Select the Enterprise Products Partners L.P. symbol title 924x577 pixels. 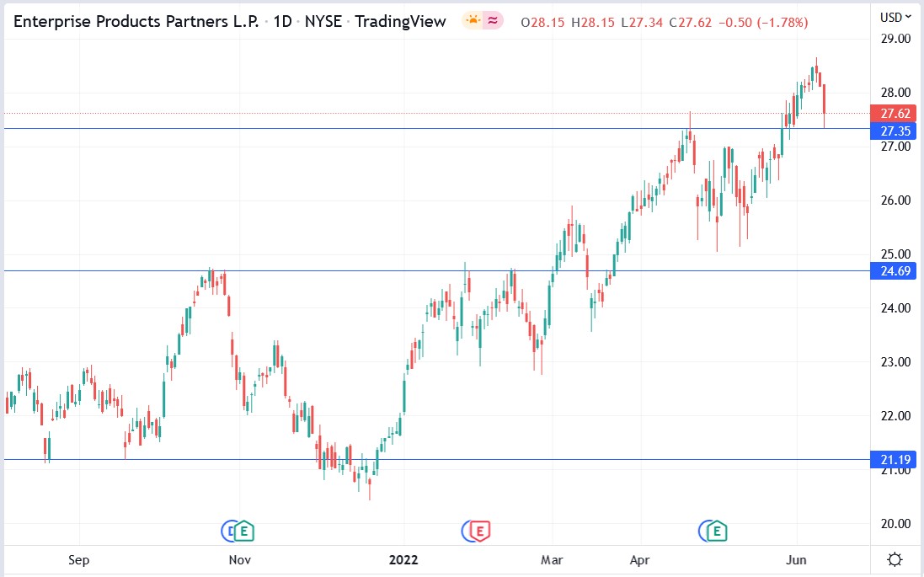pyautogui.click(x=136, y=22)
